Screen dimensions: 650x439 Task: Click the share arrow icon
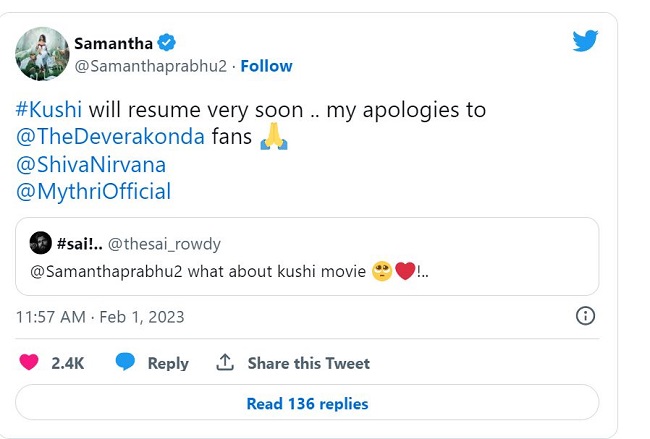[x=225, y=363]
